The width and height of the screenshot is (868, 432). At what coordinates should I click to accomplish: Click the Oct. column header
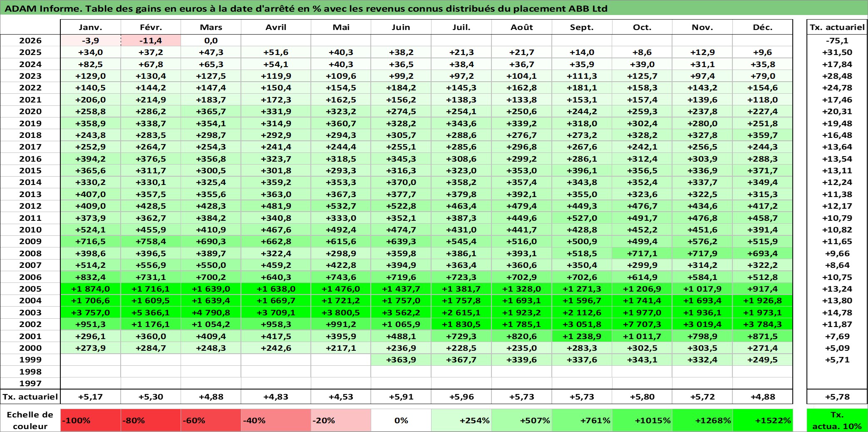click(642, 27)
